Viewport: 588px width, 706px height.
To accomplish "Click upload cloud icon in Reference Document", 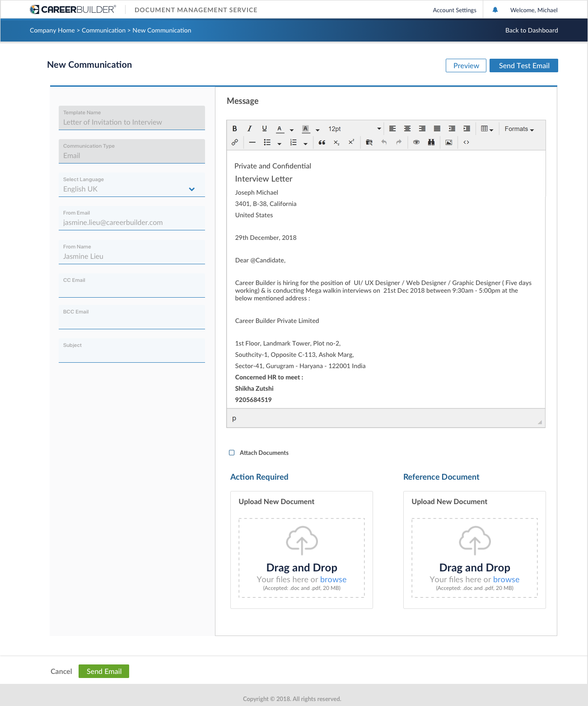I will pyautogui.click(x=475, y=541).
